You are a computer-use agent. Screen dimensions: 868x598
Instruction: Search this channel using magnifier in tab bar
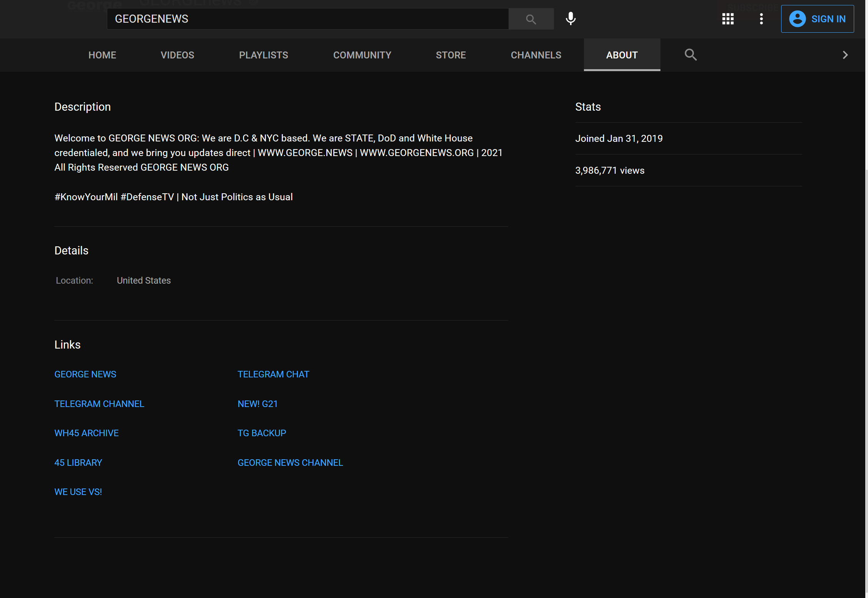click(690, 55)
